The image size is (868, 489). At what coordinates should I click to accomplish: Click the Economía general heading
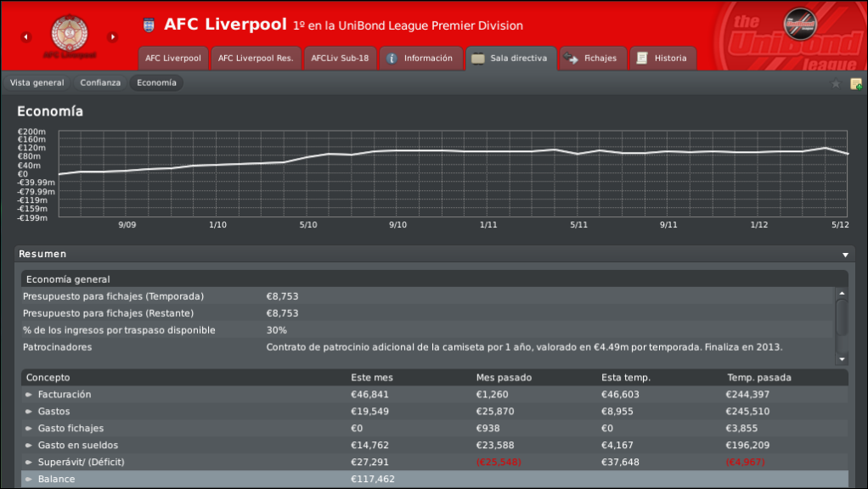tap(68, 279)
